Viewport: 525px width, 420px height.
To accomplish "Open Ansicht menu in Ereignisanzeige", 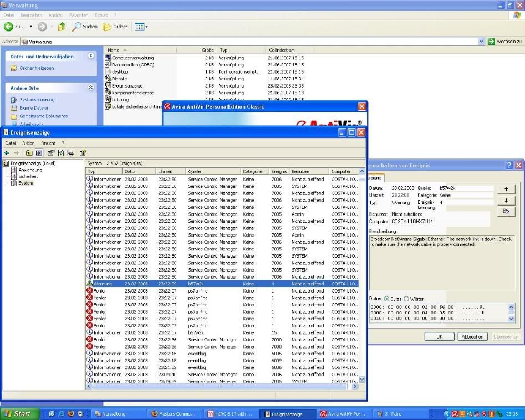I will (x=48, y=144).
